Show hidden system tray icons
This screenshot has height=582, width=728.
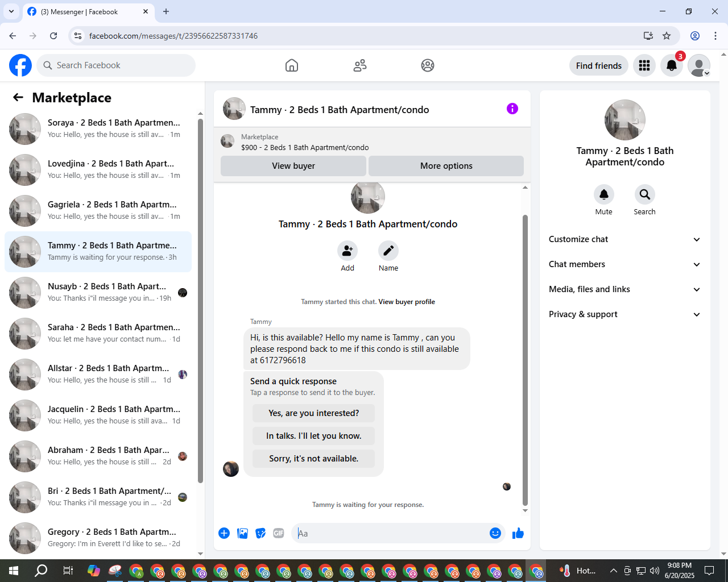(613, 571)
